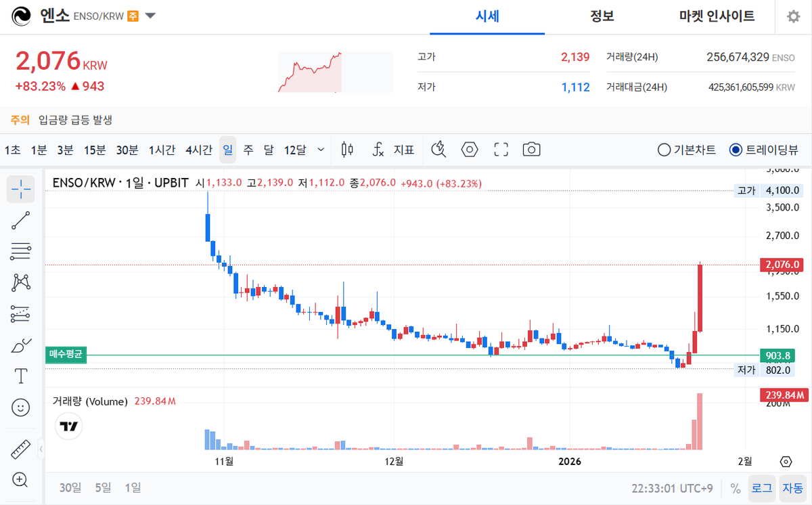Select the 일 daily interval
Screen dimensions: 812x505
click(227, 150)
